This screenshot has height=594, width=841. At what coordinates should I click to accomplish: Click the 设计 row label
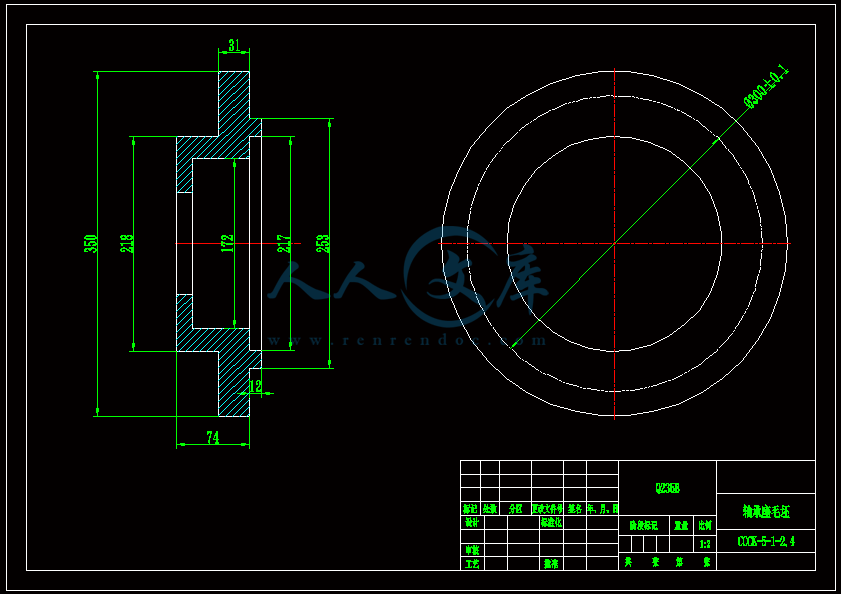coord(472,522)
